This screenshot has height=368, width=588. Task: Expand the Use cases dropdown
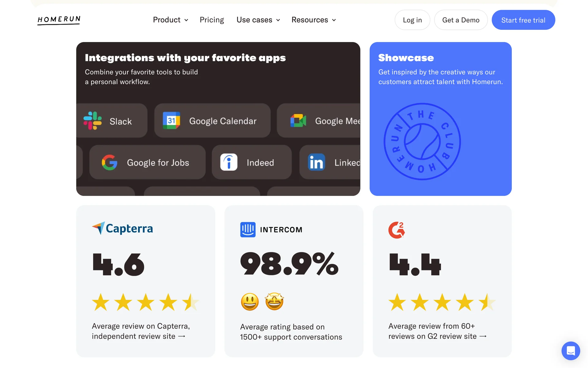pyautogui.click(x=258, y=20)
